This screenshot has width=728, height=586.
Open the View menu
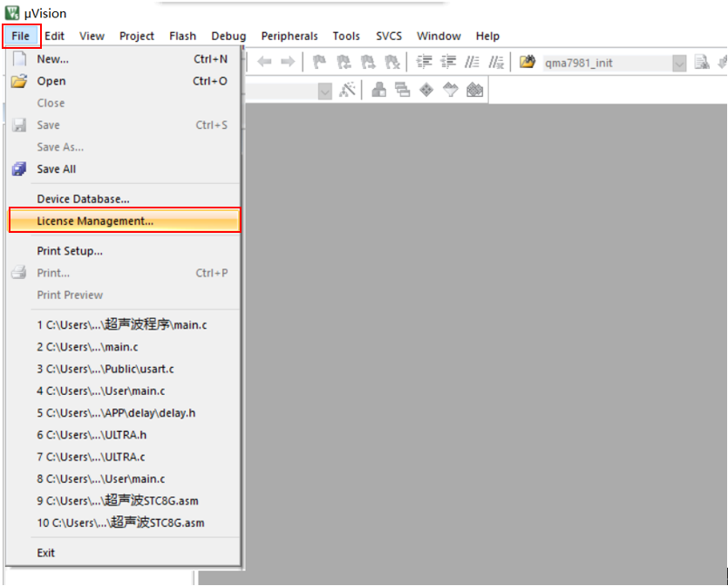pos(92,37)
